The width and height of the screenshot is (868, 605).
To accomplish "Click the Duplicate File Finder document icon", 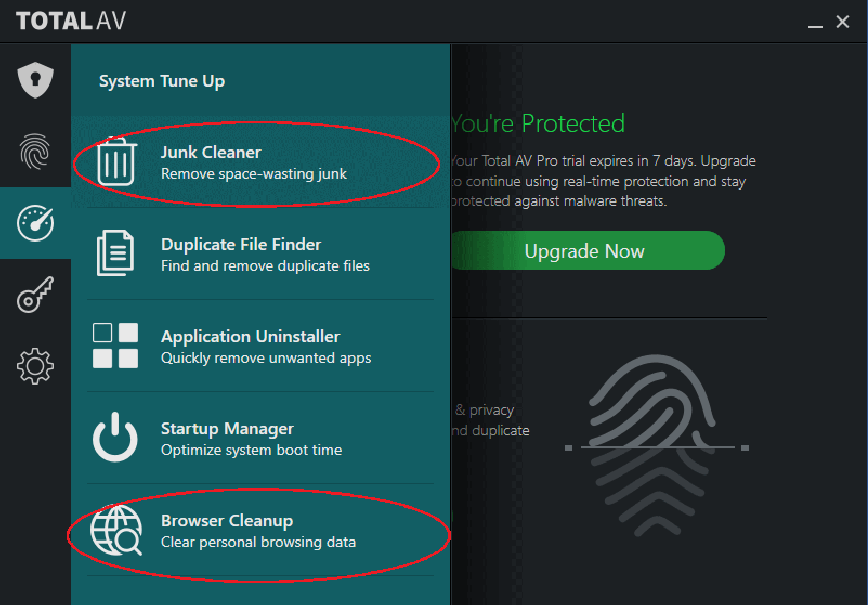I will click(x=115, y=253).
